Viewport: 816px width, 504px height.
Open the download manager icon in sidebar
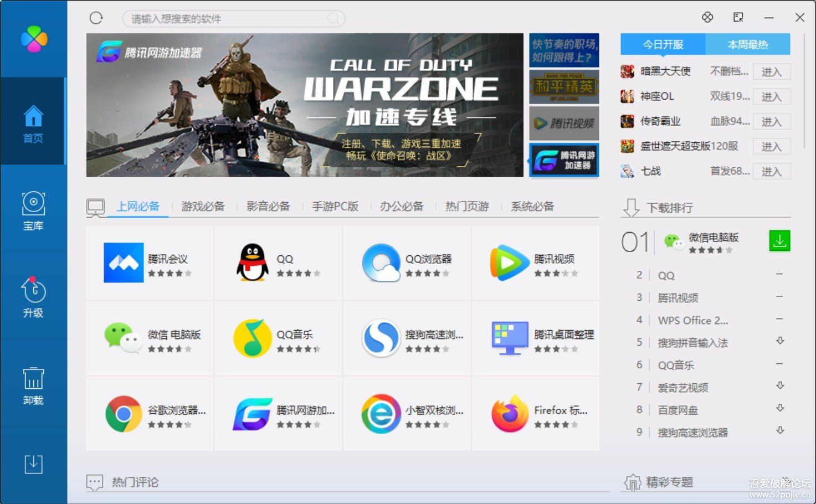coord(33,464)
